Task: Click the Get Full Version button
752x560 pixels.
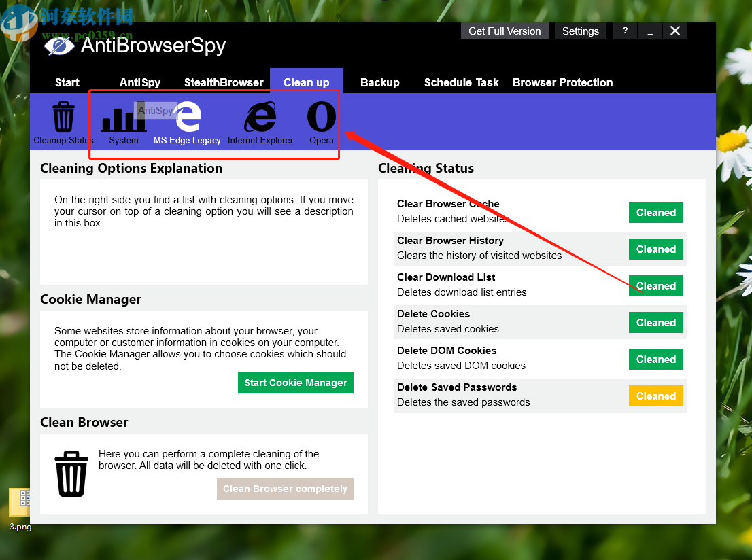Action: (505, 31)
